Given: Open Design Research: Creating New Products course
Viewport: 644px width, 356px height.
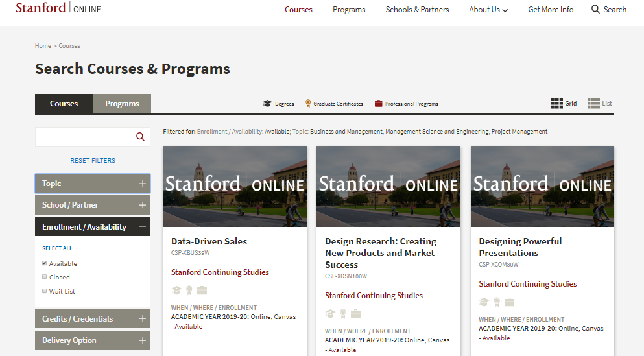Looking at the screenshot, I should point(381,253).
